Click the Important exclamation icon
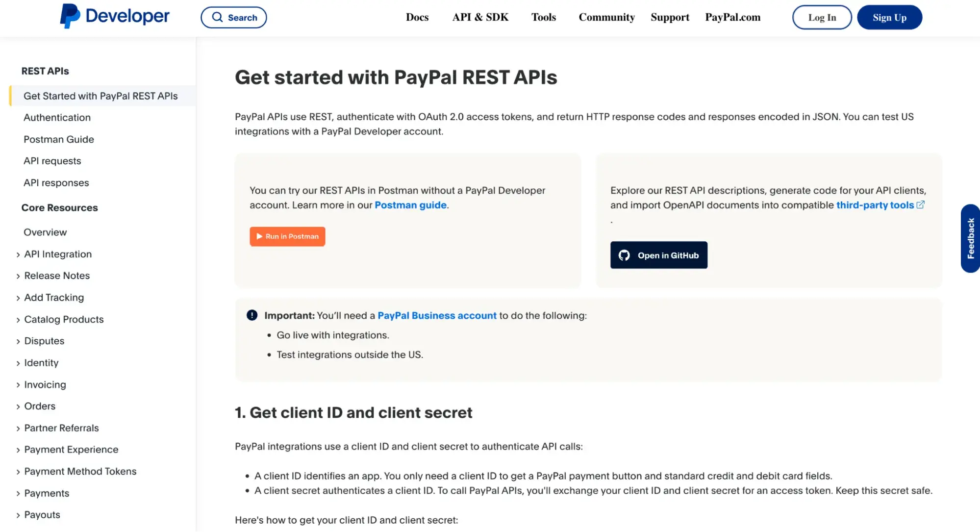This screenshot has height=532, width=980. (x=252, y=315)
